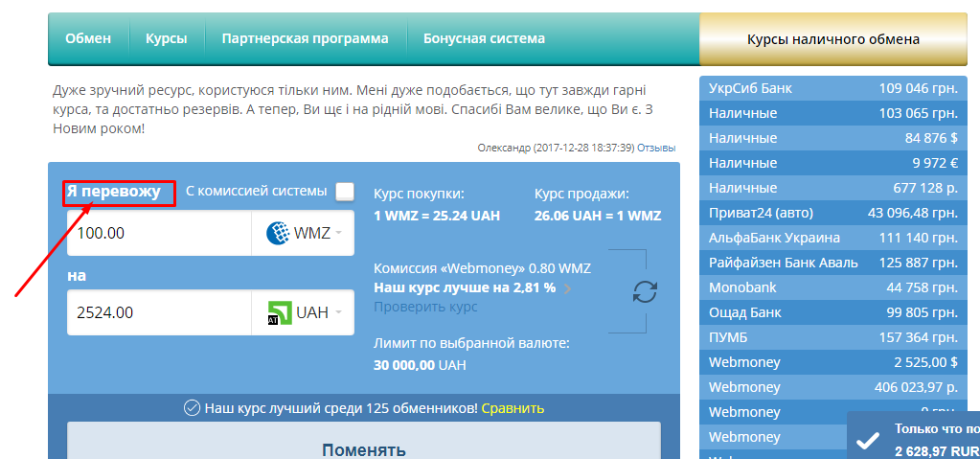Open Бонусная система tab

484,38
